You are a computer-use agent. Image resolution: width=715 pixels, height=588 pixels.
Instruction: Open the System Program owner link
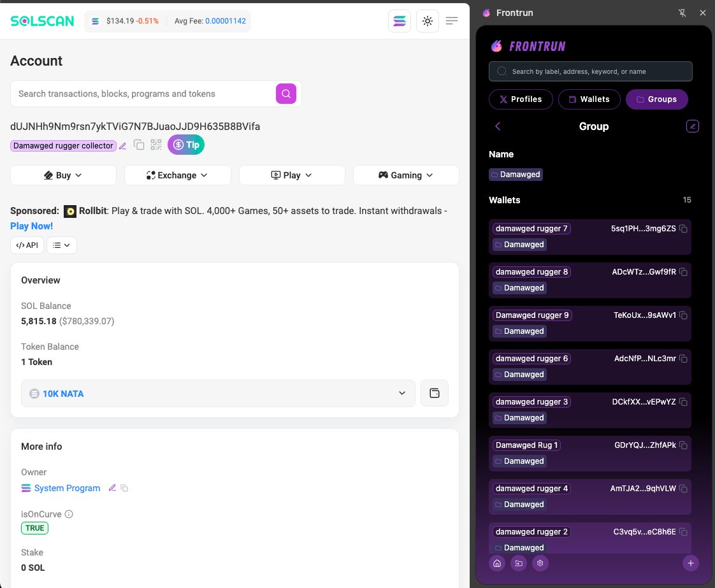tap(67, 488)
